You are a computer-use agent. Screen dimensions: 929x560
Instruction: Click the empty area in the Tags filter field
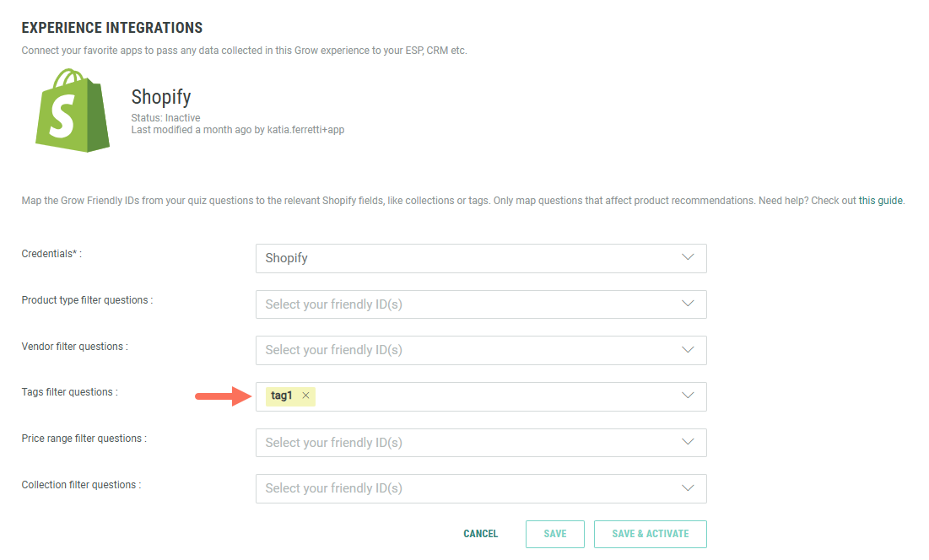tap(489, 396)
